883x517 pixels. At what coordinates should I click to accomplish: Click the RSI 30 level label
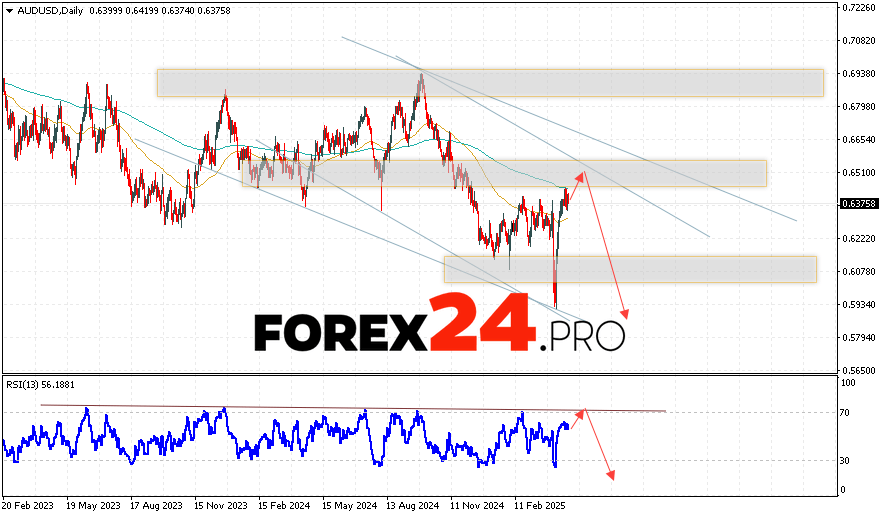tap(845, 460)
